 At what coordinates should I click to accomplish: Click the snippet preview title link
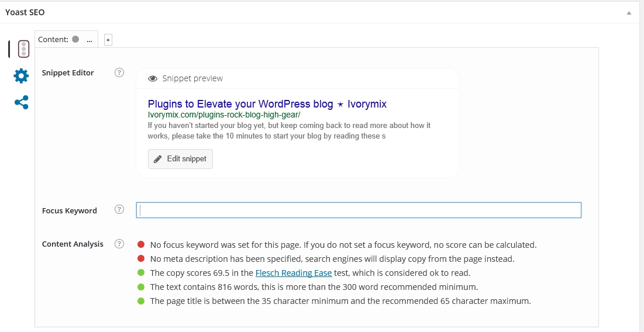point(267,104)
